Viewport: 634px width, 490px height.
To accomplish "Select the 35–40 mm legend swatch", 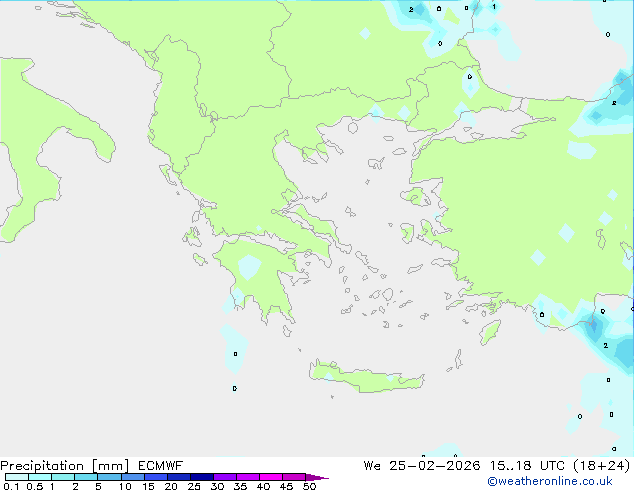I will [x=247, y=477].
